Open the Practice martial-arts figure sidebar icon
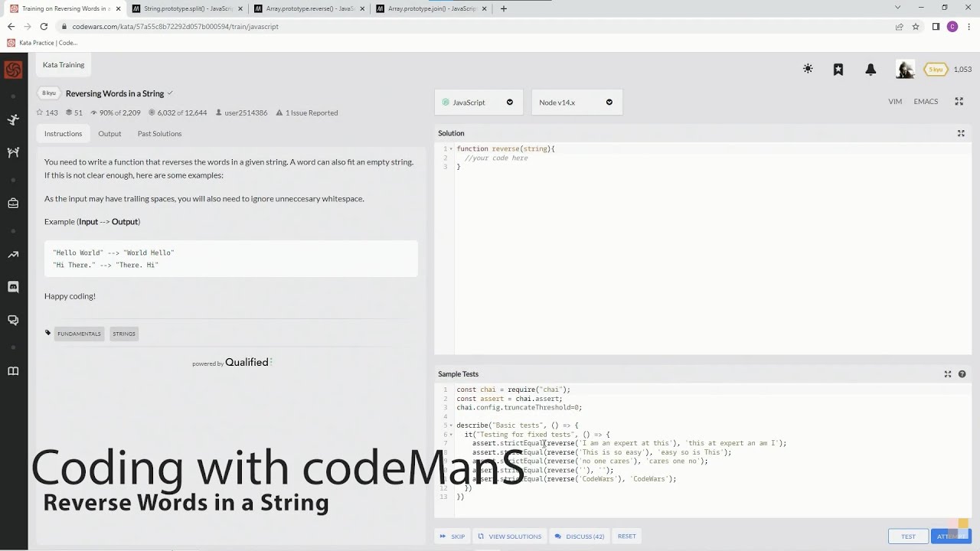 tap(13, 119)
